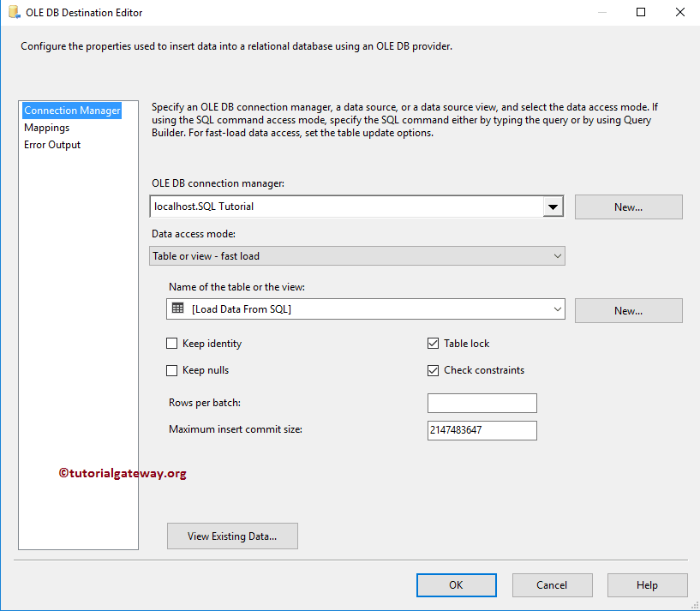The image size is (700, 611).
Task: Enable the Keep identity checkbox
Action: (x=172, y=344)
